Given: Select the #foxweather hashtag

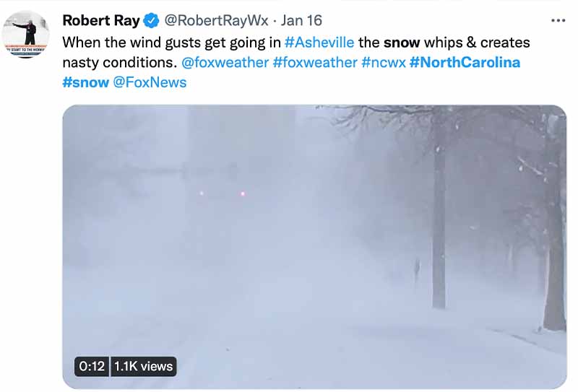Looking at the screenshot, I should click(x=315, y=63).
